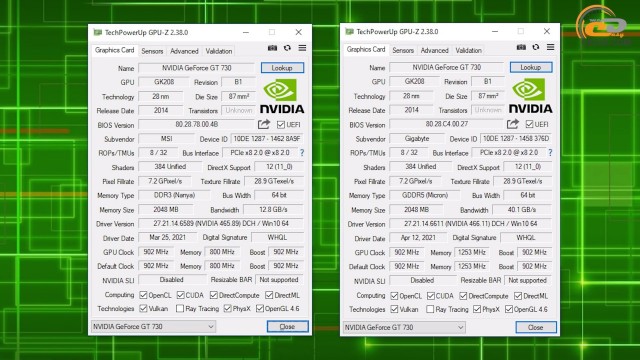Click NVIDIA logo in right GPU-Z window

click(531, 96)
